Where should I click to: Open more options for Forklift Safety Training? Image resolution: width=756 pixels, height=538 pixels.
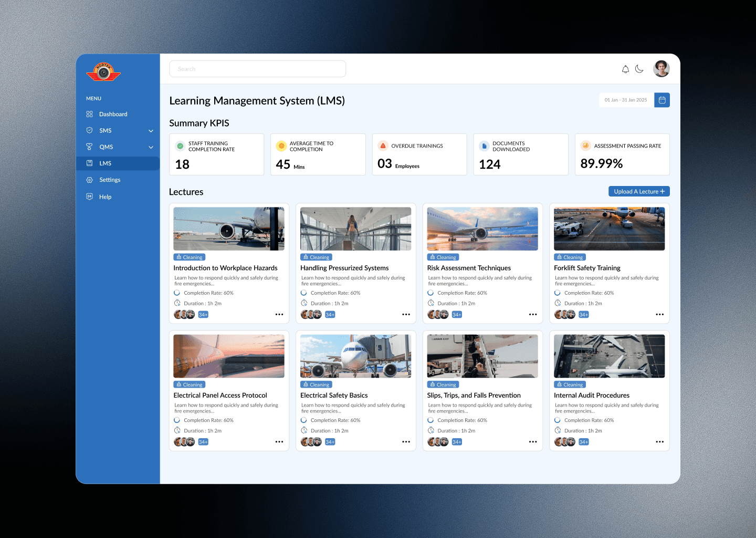pos(660,315)
